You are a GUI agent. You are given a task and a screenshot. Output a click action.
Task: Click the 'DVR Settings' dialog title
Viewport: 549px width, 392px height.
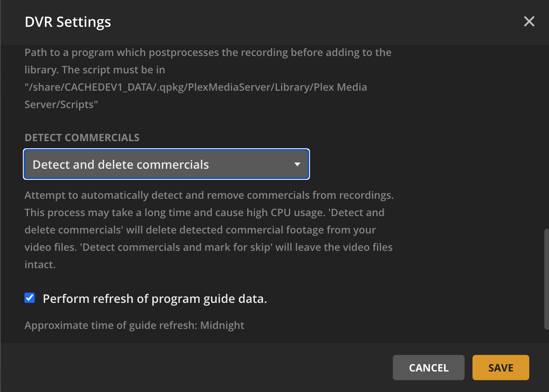pyautogui.click(x=68, y=22)
